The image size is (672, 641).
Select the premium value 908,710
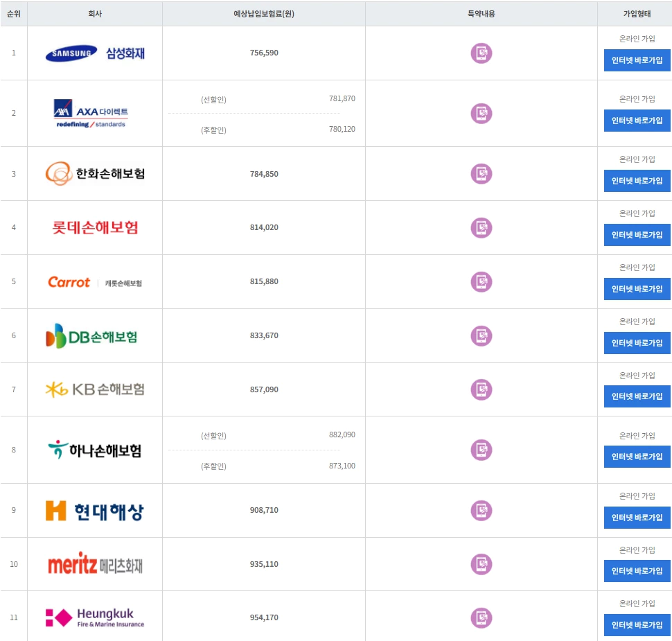pyautogui.click(x=264, y=510)
